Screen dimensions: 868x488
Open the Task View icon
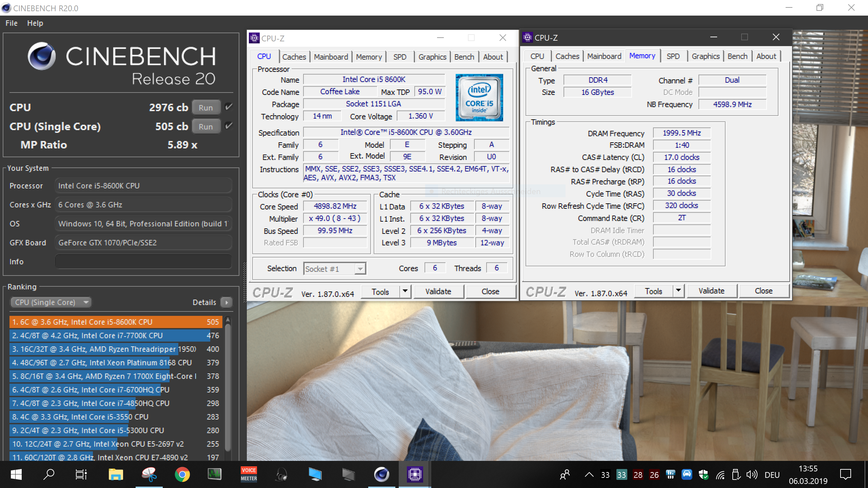pos(81,474)
